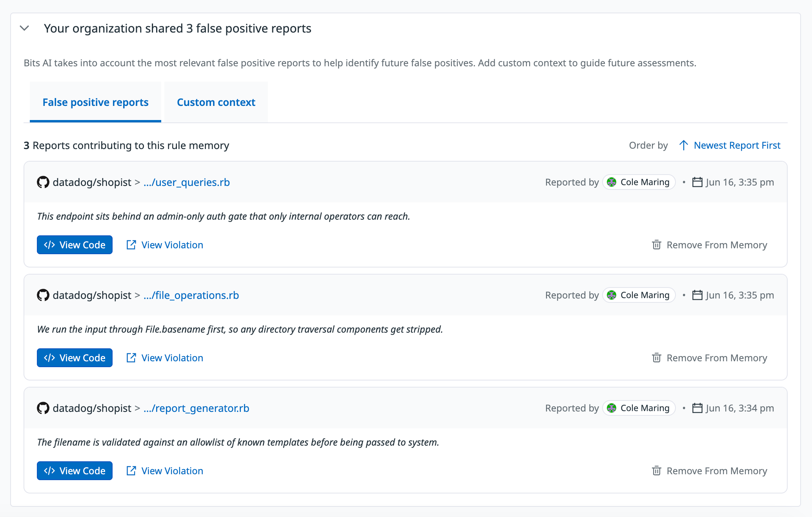Viewport: 812px width, 517px height.
Task: Remove the user_queries.rb report from memory
Action: point(709,245)
